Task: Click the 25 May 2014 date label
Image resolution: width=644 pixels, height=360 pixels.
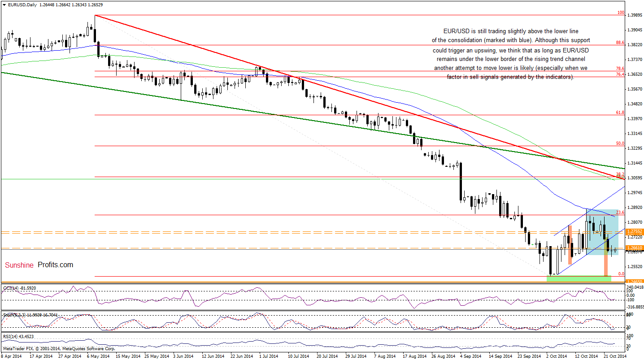Action: 156,356
